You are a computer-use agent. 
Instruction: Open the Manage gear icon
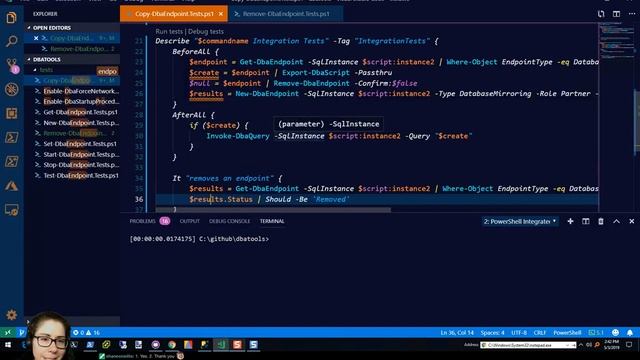(11, 315)
